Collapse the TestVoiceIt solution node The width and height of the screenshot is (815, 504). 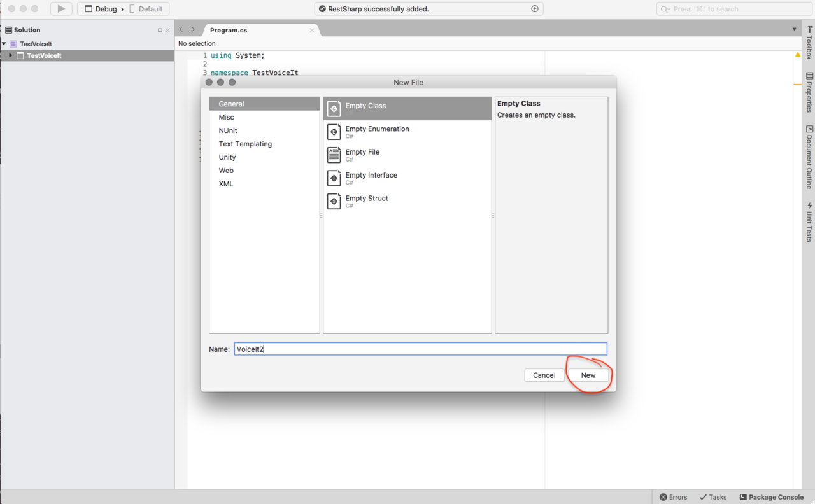click(x=4, y=44)
